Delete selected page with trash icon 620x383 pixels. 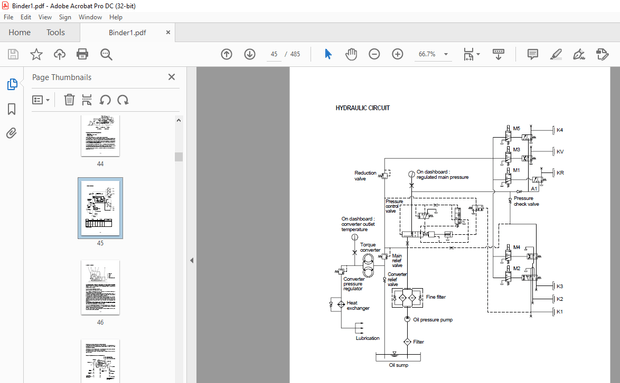[x=69, y=100]
